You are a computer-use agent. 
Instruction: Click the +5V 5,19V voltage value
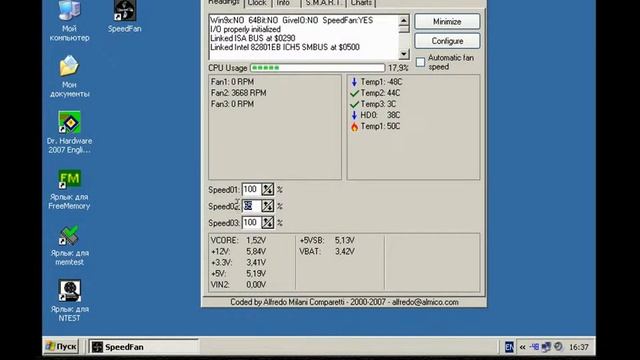click(x=256, y=273)
